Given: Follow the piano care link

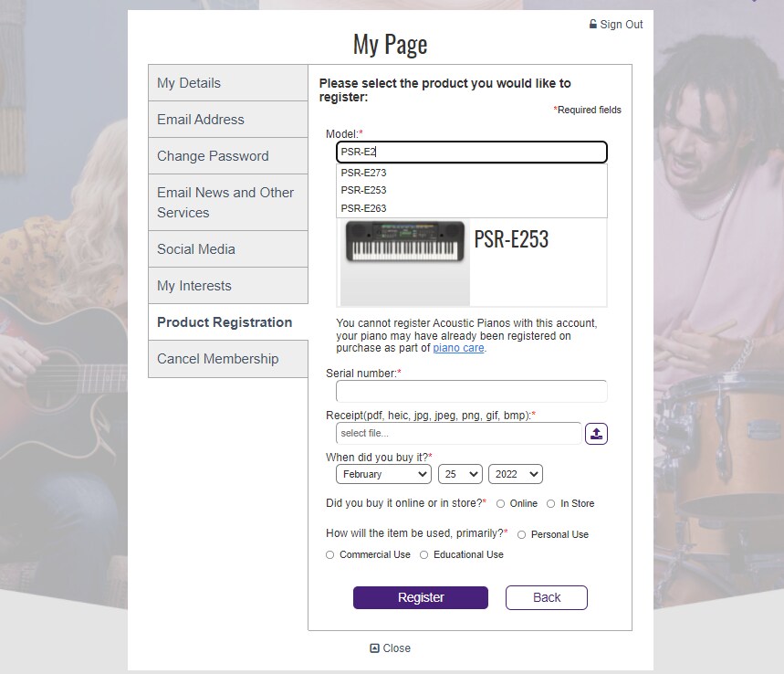Looking at the screenshot, I should coord(458,348).
